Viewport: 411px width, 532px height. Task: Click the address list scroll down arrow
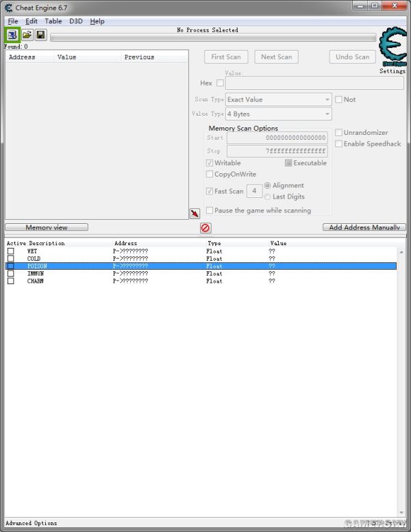coord(401,512)
